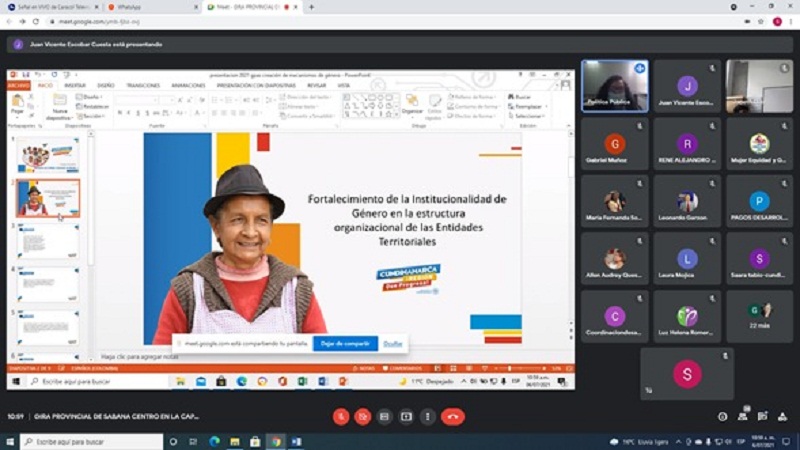Switch to Caracol Televisión browser tab
The image size is (800, 450).
point(53,7)
